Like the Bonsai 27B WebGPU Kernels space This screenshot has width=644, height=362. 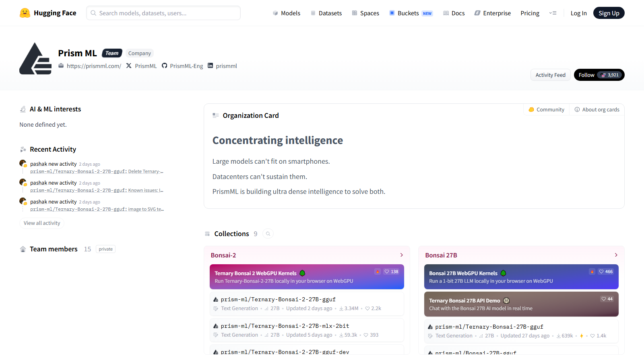pos(606,271)
